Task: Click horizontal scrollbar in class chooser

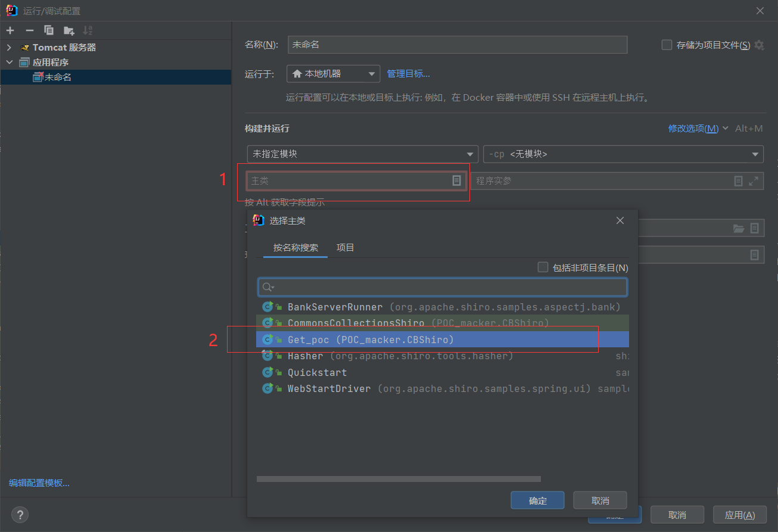Action: pos(399,479)
